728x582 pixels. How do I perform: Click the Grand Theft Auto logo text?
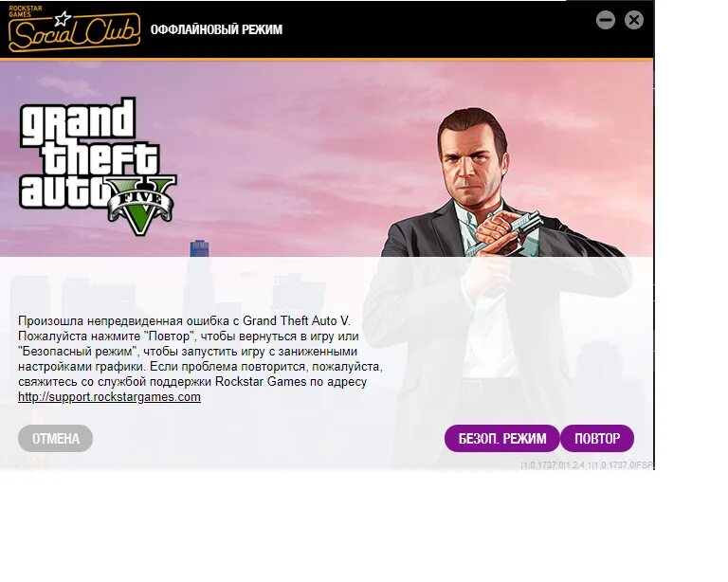(88, 154)
